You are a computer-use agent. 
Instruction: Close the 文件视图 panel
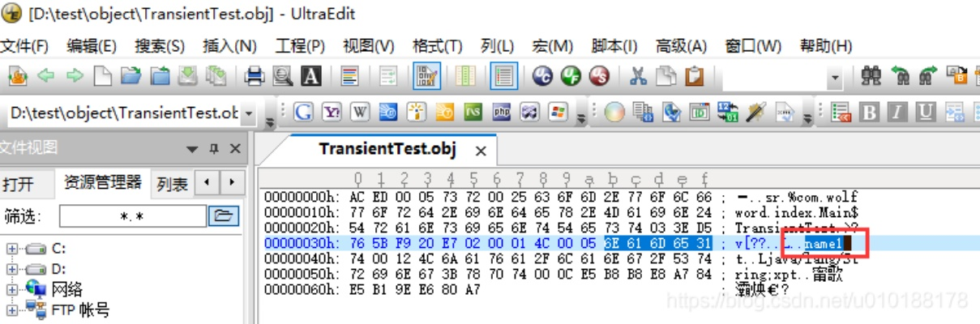234,149
